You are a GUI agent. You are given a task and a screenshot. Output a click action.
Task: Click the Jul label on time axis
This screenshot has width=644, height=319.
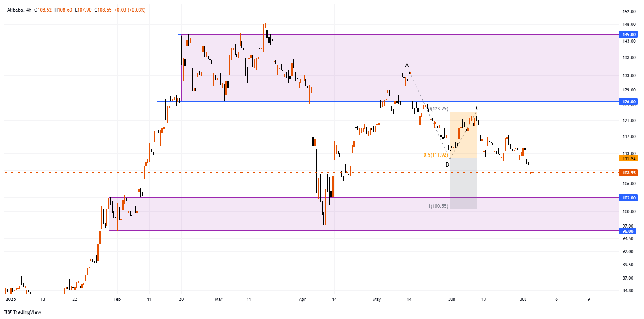tap(523, 299)
